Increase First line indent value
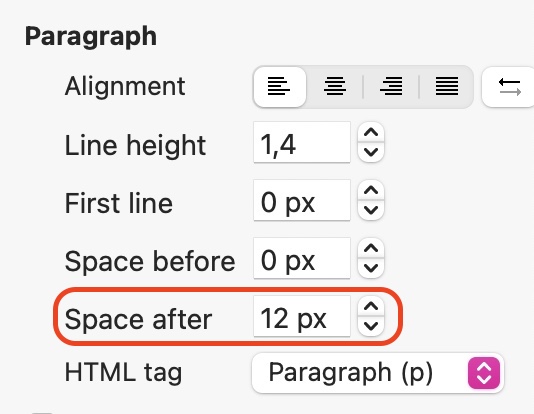This screenshot has width=534, height=414. (x=371, y=190)
